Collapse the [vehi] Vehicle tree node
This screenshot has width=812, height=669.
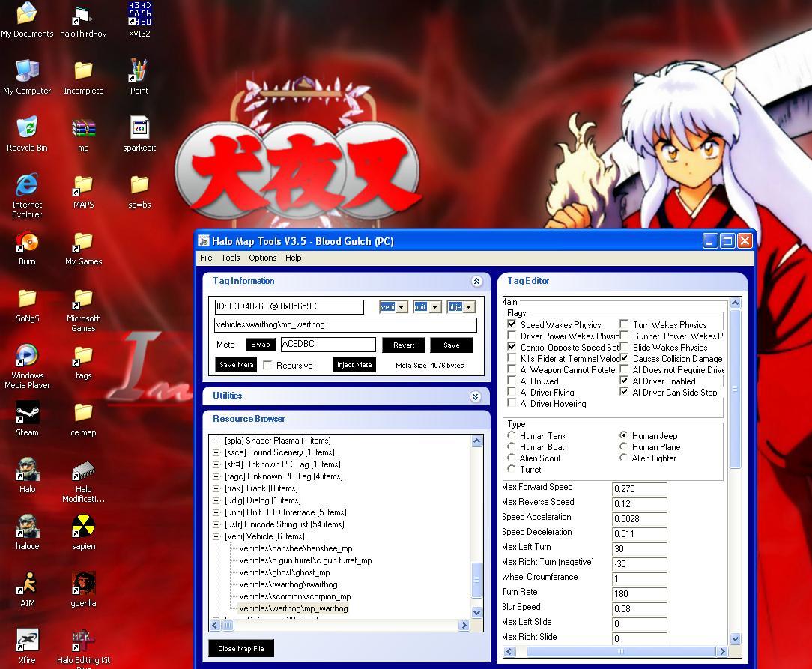[x=216, y=536]
